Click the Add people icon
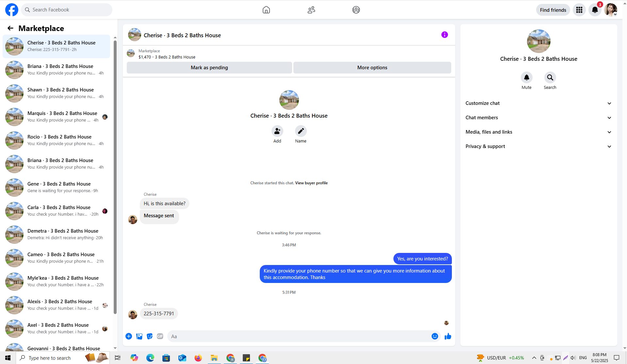The image size is (627, 364). pyautogui.click(x=277, y=131)
